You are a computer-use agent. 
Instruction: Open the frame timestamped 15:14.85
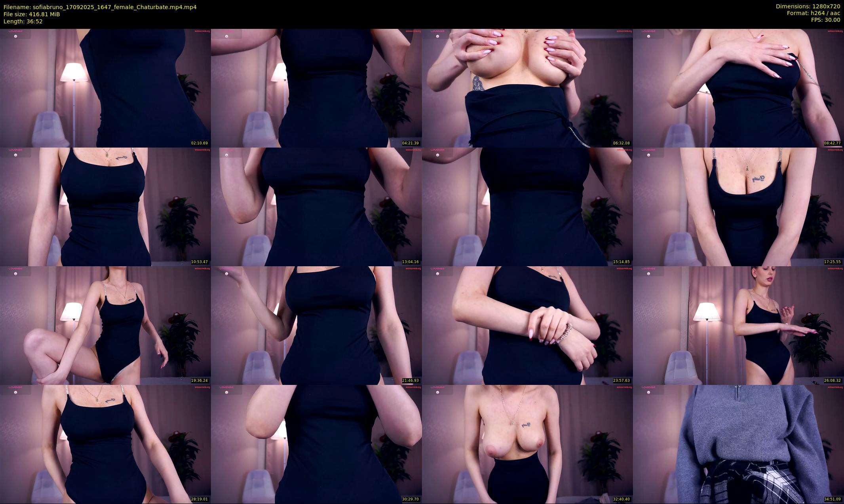[x=527, y=207]
